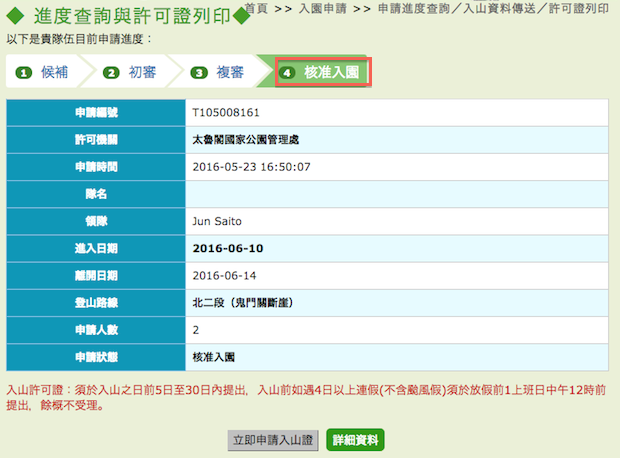
Task: Select the 候補 step tab
Action: click(x=54, y=73)
